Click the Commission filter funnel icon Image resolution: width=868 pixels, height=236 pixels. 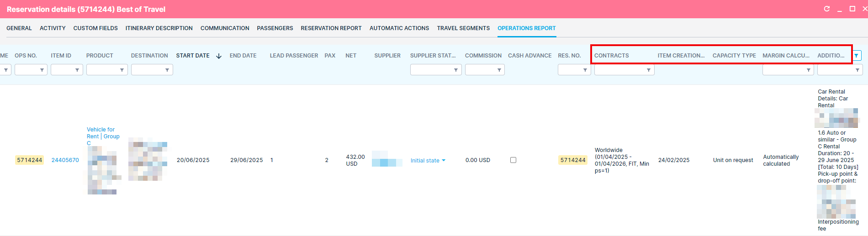coord(499,70)
